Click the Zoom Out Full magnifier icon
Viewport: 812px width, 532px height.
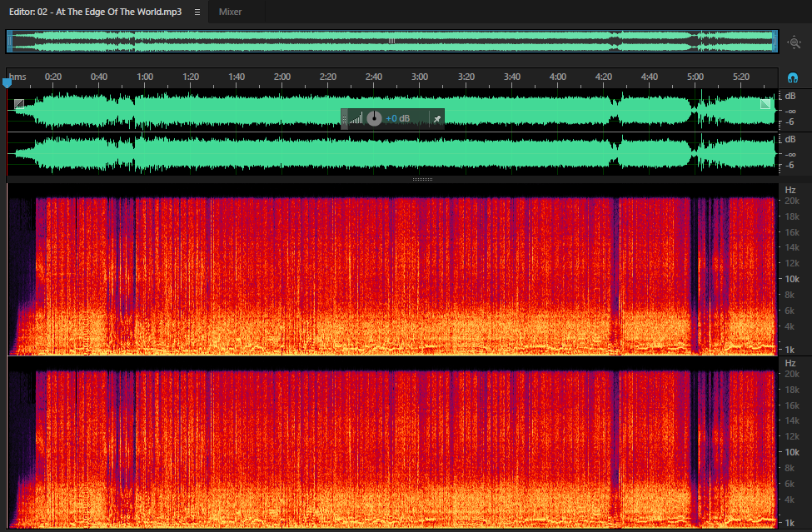[x=794, y=42]
